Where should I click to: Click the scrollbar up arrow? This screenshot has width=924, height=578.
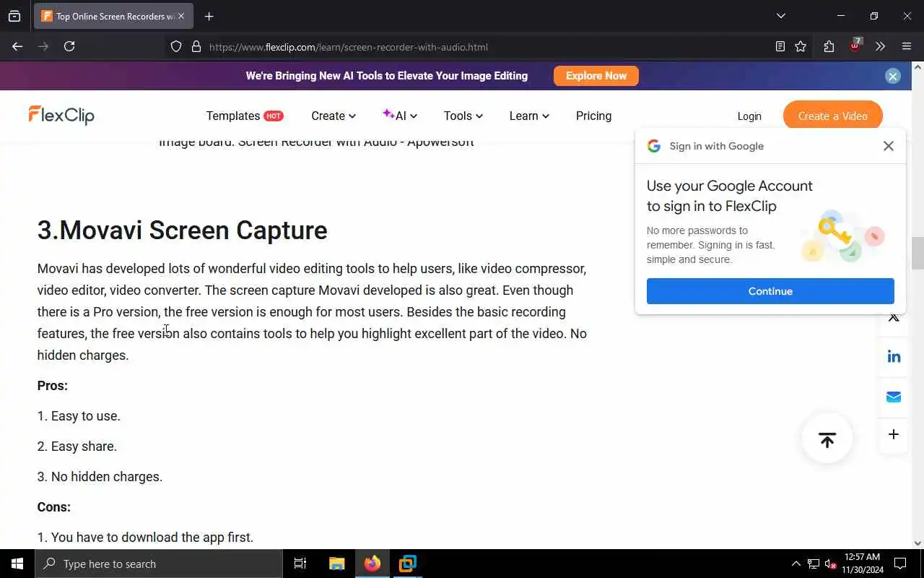tap(918, 67)
